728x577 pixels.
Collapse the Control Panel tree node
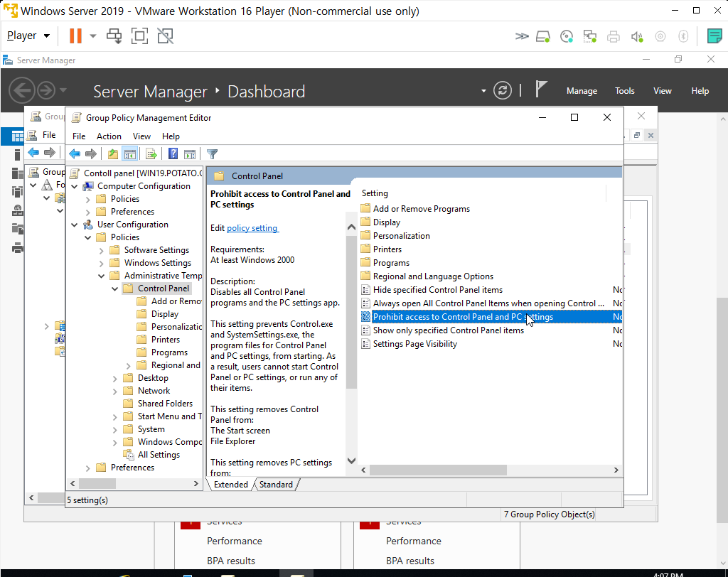click(114, 288)
